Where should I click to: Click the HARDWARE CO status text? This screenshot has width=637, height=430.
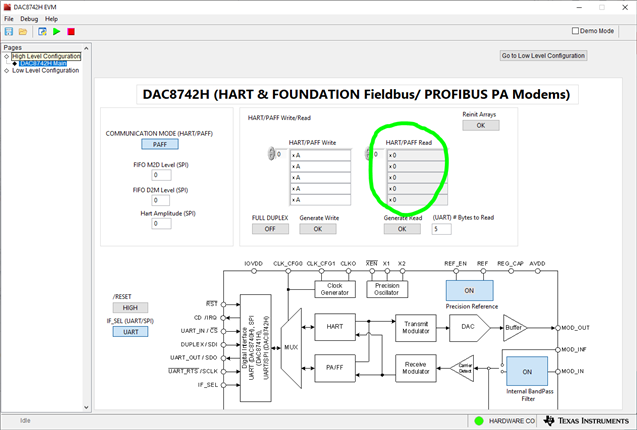(511, 421)
